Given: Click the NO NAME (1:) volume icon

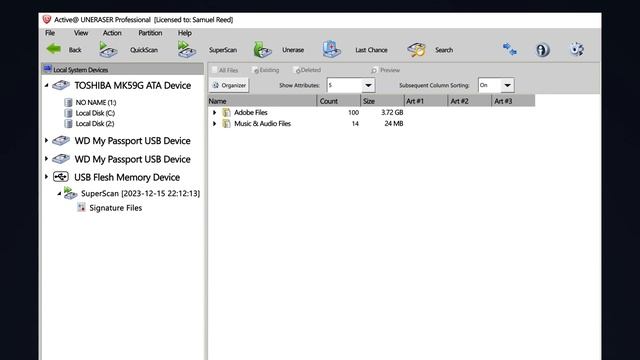Looking at the screenshot, I should point(68,102).
